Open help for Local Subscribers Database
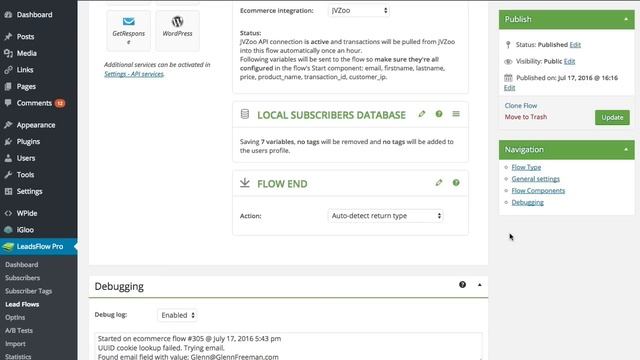The image size is (640, 360). pos(439,114)
